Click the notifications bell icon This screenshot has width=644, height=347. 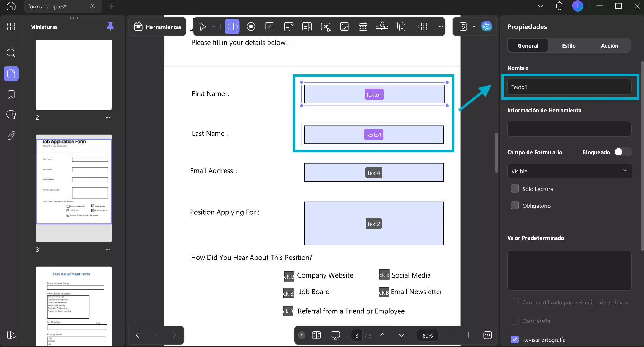(x=559, y=6)
